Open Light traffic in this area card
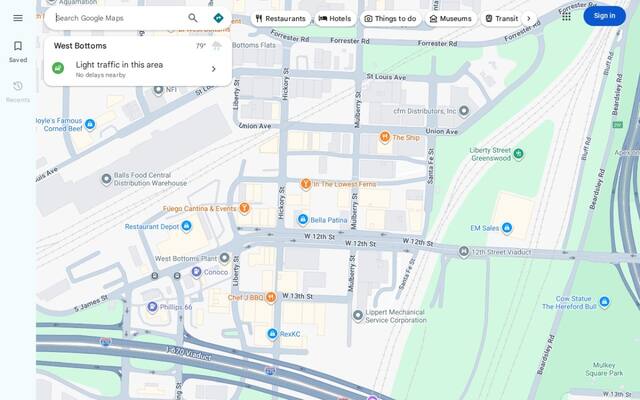This screenshot has height=400, width=640. [138, 69]
